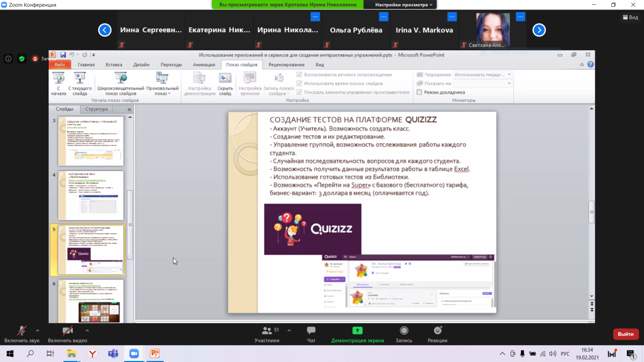Turn on camera with Включить видео
The image size is (644, 362).
[68, 335]
